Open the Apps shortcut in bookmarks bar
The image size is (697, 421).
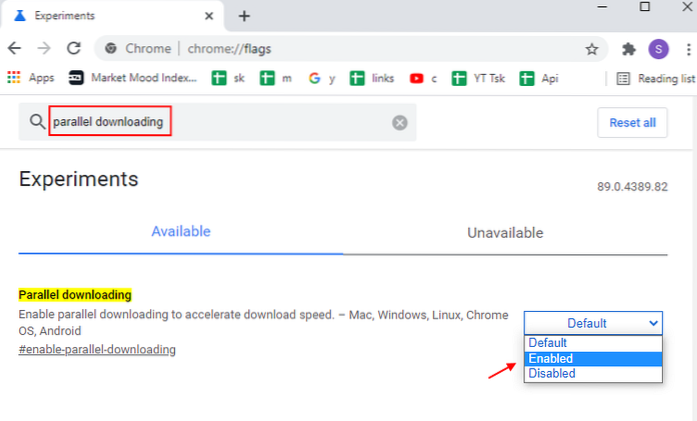pyautogui.click(x=31, y=78)
